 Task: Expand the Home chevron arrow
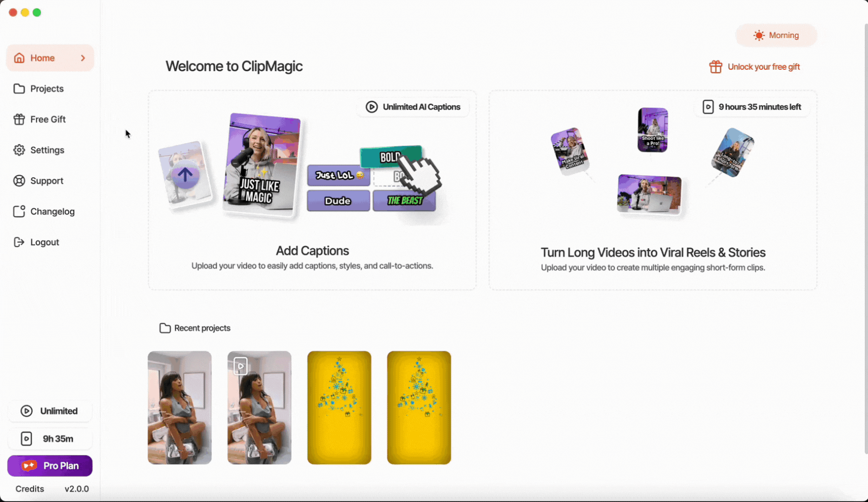click(83, 58)
